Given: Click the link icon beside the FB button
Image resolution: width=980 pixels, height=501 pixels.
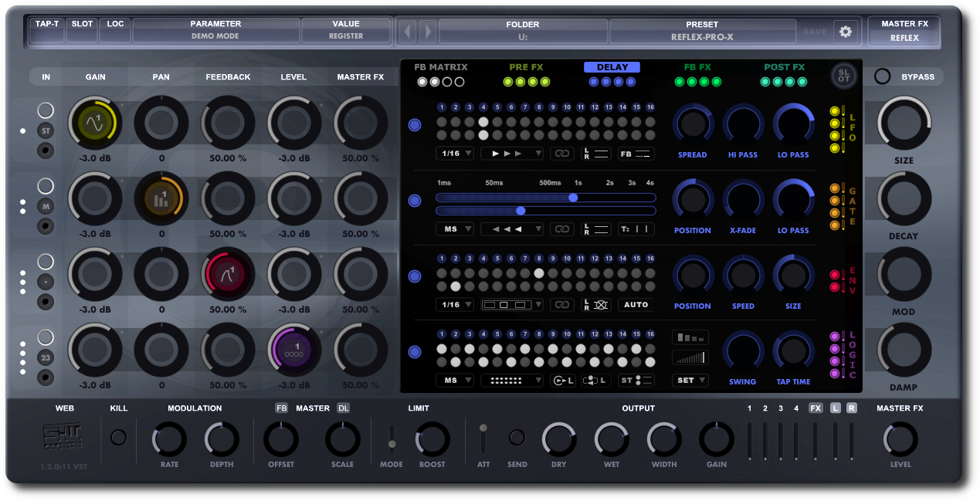Looking at the screenshot, I should tap(562, 154).
